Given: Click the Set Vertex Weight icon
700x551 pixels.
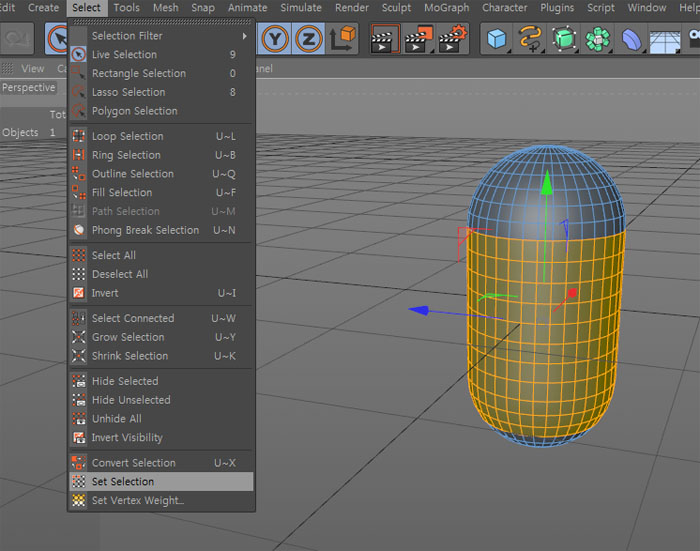Looking at the screenshot, I should coord(79,501).
